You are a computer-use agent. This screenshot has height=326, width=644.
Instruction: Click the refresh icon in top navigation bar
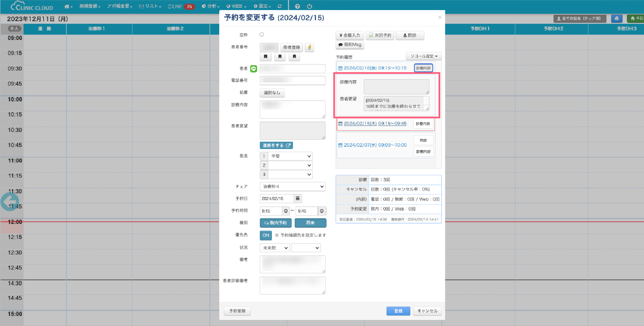(280, 6)
